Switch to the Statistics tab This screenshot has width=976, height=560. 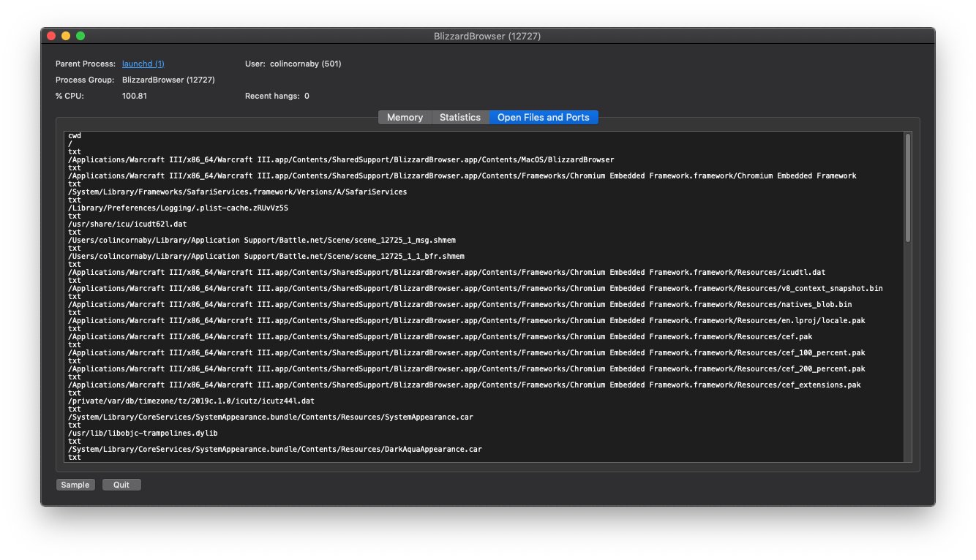[x=459, y=117]
